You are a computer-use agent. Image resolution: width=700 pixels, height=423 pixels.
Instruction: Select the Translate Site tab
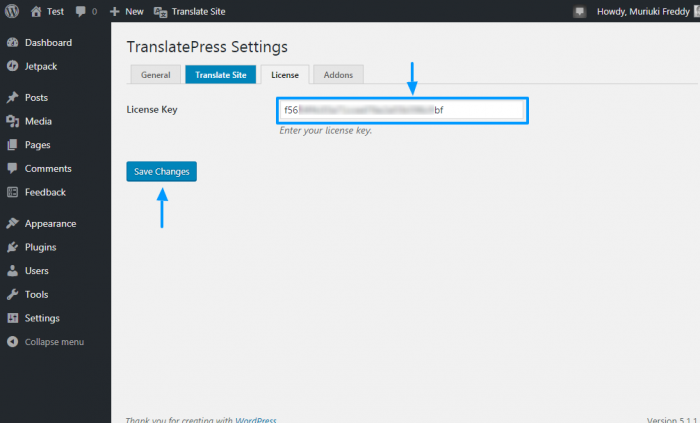219,75
